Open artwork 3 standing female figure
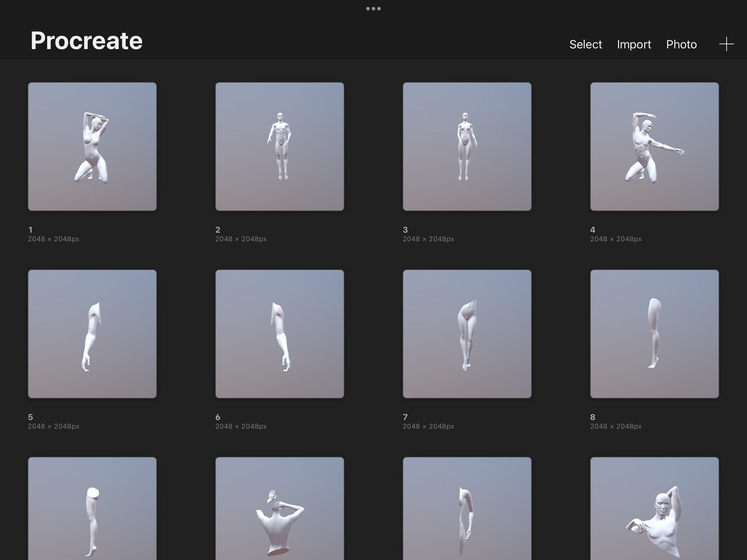The image size is (747, 560). [x=467, y=147]
